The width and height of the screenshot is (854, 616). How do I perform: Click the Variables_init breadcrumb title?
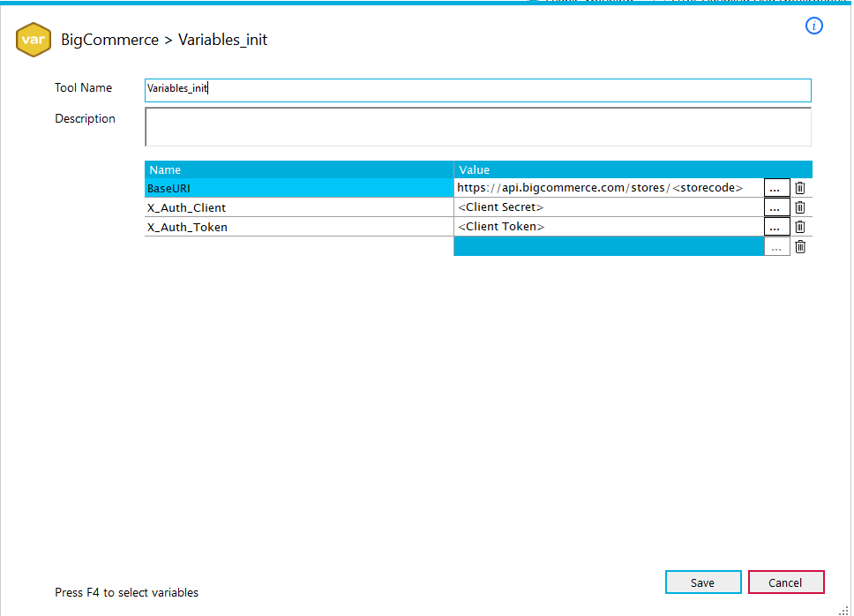tap(222, 40)
